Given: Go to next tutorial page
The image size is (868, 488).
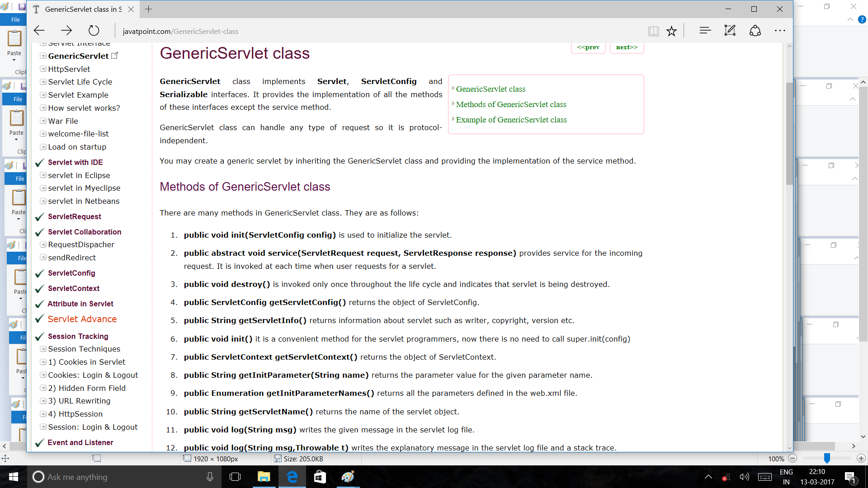Looking at the screenshot, I should (x=627, y=47).
